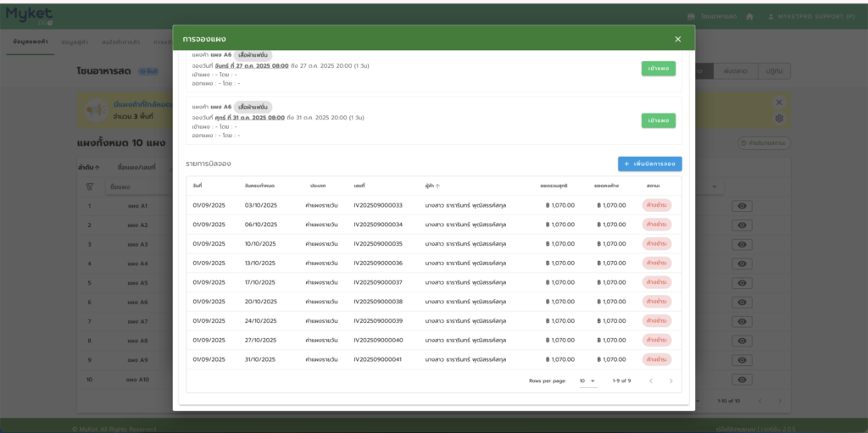Go to previous page in bill table
The height and width of the screenshot is (433, 868).
(651, 381)
